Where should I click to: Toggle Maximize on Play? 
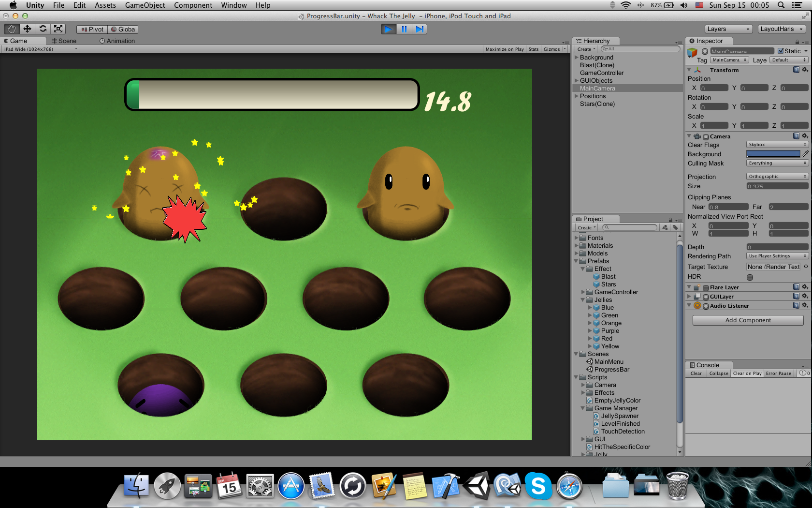(x=505, y=49)
